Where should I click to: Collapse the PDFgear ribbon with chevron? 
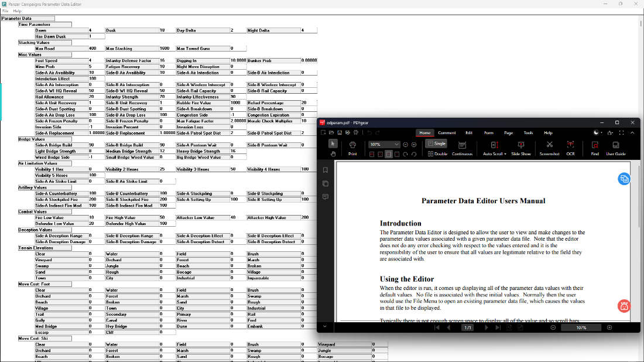pyautogui.click(x=632, y=133)
